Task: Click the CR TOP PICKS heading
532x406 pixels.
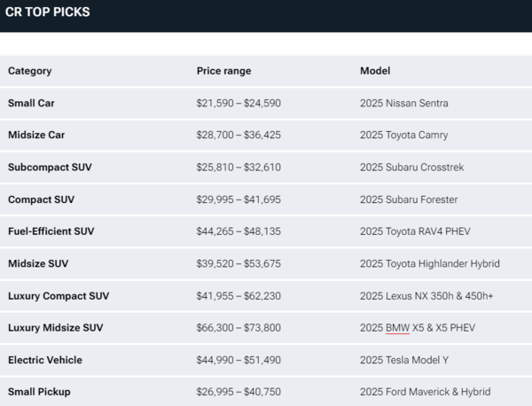Action: click(47, 12)
